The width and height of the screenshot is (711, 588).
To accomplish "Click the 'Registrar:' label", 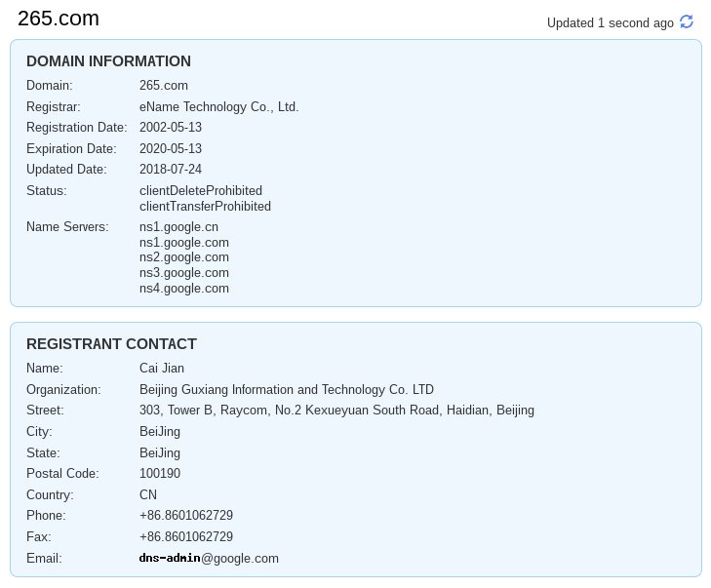I will tap(54, 106).
